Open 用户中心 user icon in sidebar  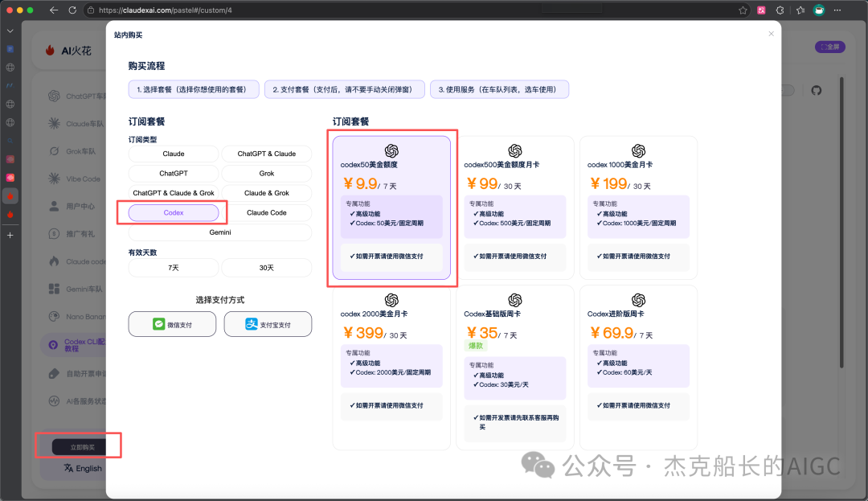54,206
